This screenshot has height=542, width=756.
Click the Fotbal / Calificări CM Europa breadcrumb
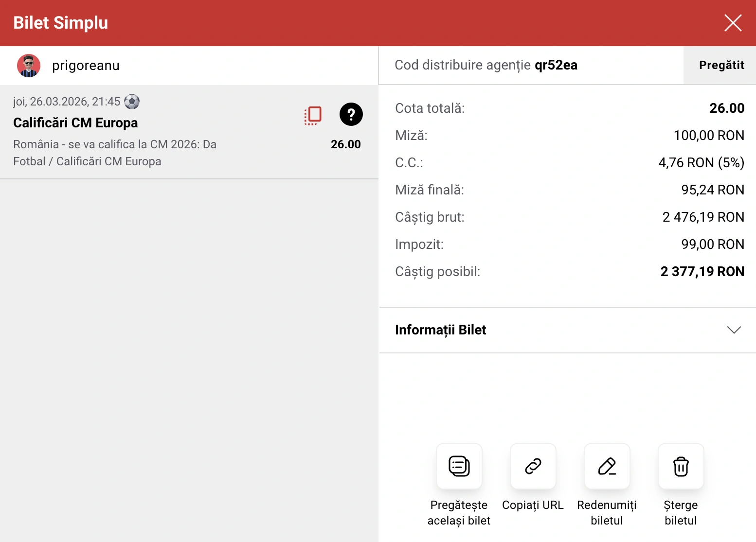(x=87, y=161)
